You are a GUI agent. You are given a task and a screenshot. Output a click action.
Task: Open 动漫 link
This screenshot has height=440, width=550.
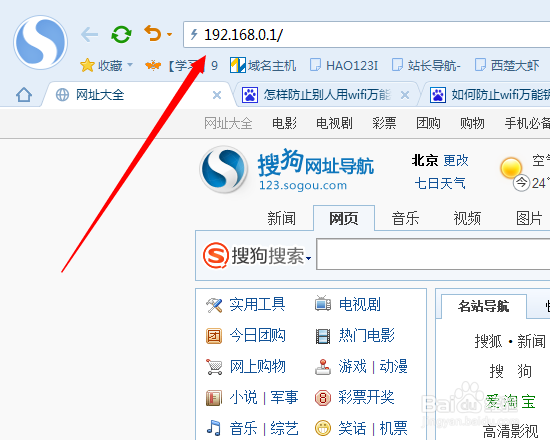point(394,366)
